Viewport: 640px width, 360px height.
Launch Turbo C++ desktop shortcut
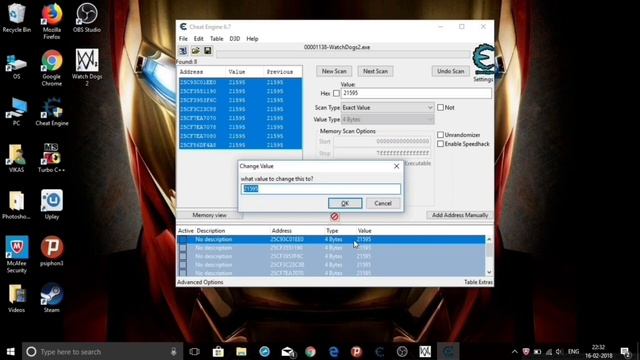click(52, 158)
